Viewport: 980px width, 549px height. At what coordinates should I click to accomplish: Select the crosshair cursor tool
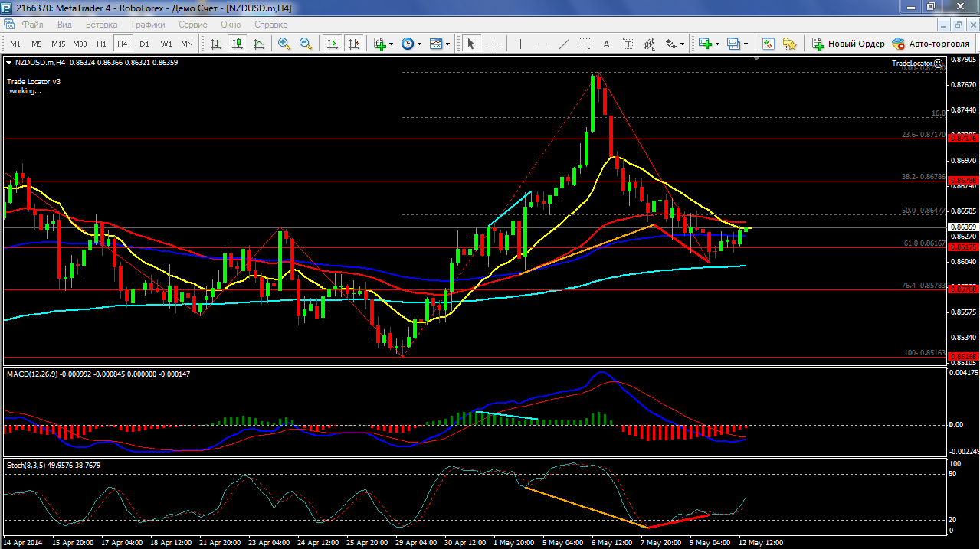tap(493, 44)
